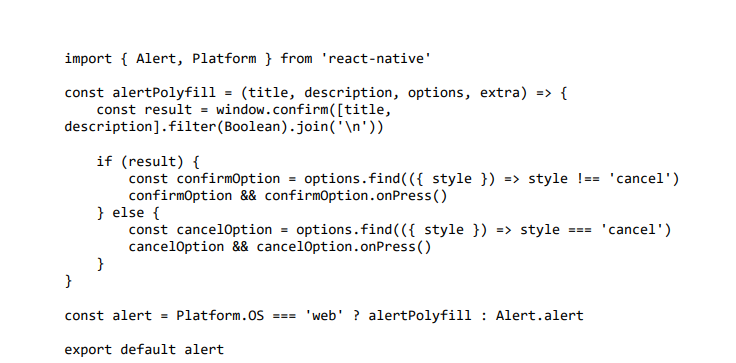Click 'Platform' in the import braces
The width and height of the screenshot is (736, 363).
pyautogui.click(x=224, y=59)
